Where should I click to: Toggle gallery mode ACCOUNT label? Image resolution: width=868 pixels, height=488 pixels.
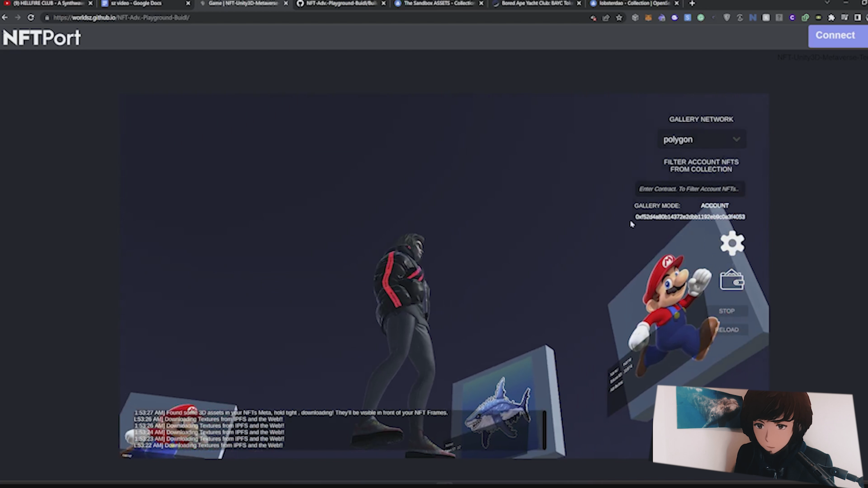pyautogui.click(x=715, y=206)
